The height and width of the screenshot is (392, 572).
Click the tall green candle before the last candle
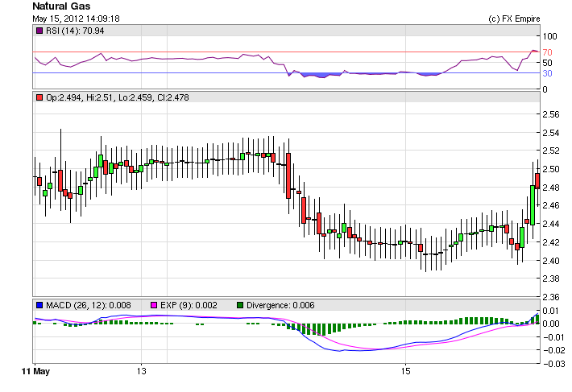(x=533, y=205)
